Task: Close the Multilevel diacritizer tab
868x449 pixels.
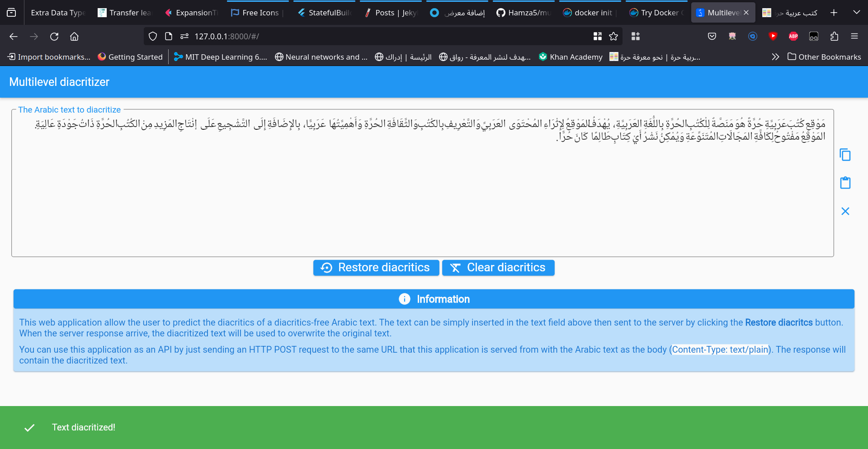Action: [746, 13]
